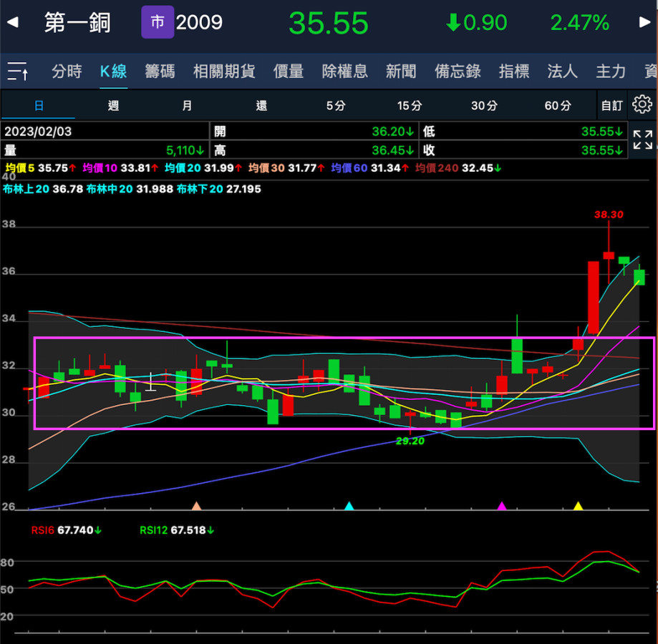This screenshot has height=644, width=658.
Task: Click the left arrow for previous stock
Action: coord(12,23)
